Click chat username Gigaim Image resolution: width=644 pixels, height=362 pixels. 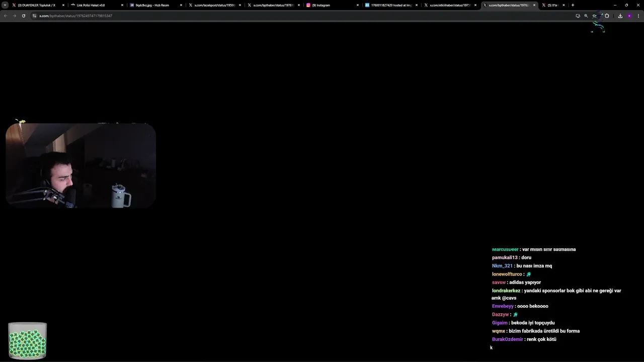[x=500, y=323]
